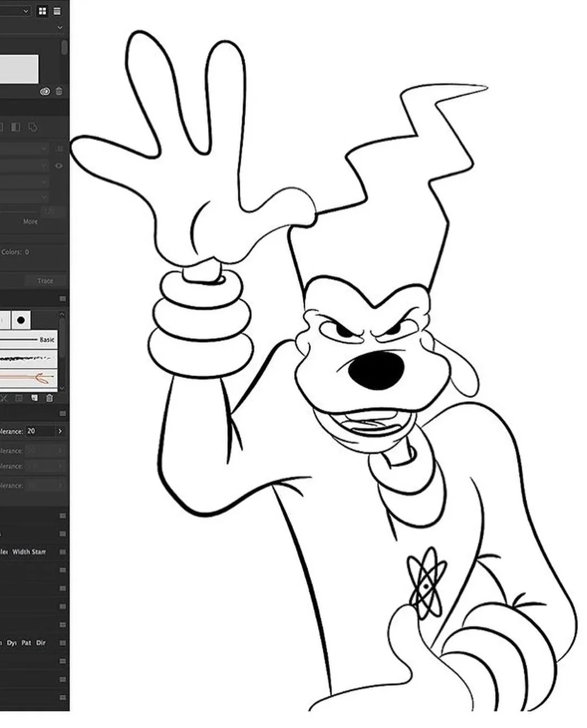Click the Image Trace outline preset icon

point(33,128)
